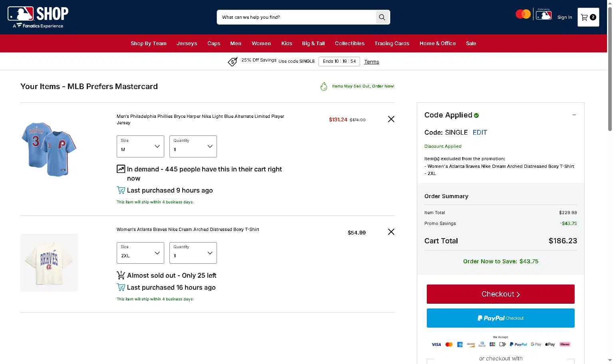
Task: Remove the Braves Boxy T-Shirt from cart
Action: [391, 232]
